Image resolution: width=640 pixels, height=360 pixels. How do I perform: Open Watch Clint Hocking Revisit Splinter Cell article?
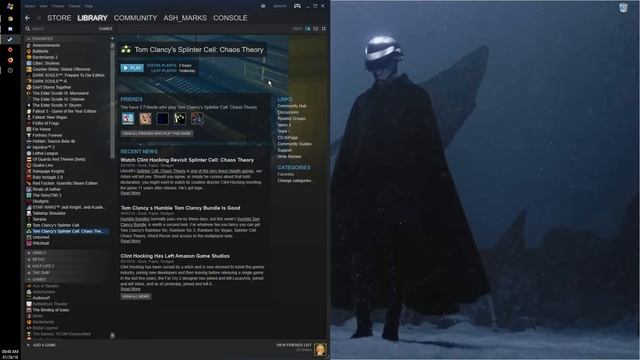click(187, 160)
